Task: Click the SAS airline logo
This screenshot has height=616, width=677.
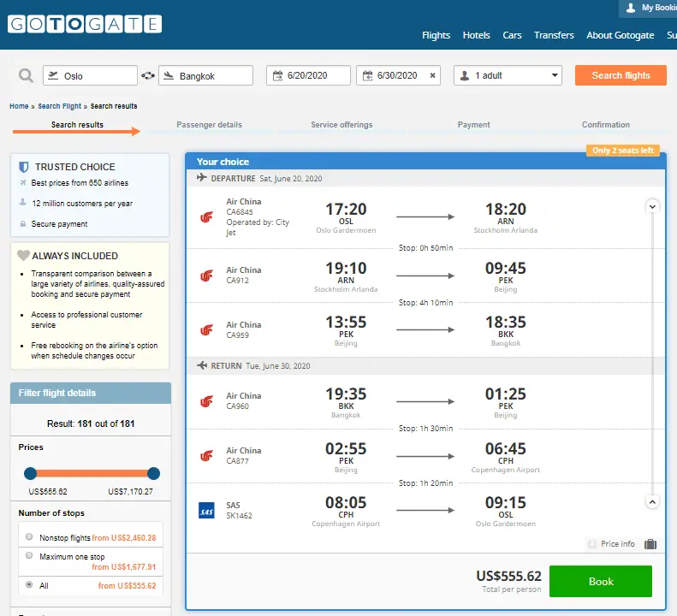Action: [205, 512]
